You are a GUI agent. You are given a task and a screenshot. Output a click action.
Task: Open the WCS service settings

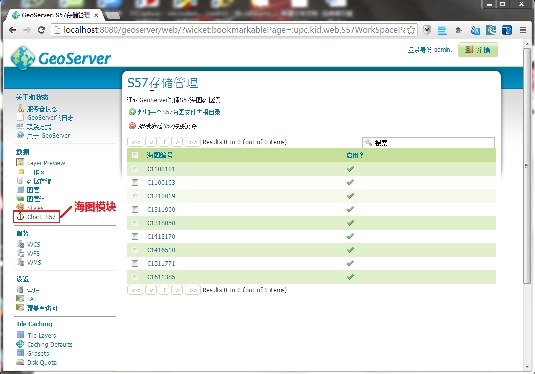pyautogui.click(x=33, y=244)
